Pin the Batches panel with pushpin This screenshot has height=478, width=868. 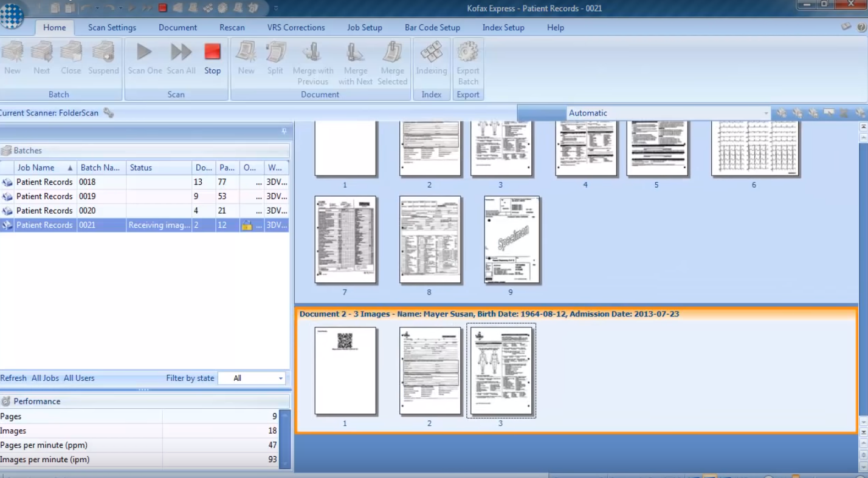point(284,132)
